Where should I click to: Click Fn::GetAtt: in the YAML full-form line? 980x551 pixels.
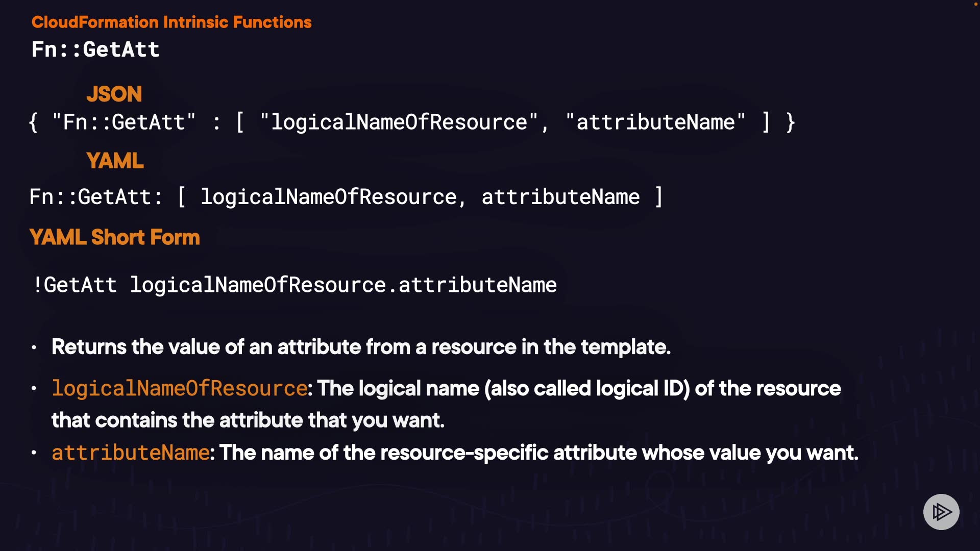(x=96, y=197)
